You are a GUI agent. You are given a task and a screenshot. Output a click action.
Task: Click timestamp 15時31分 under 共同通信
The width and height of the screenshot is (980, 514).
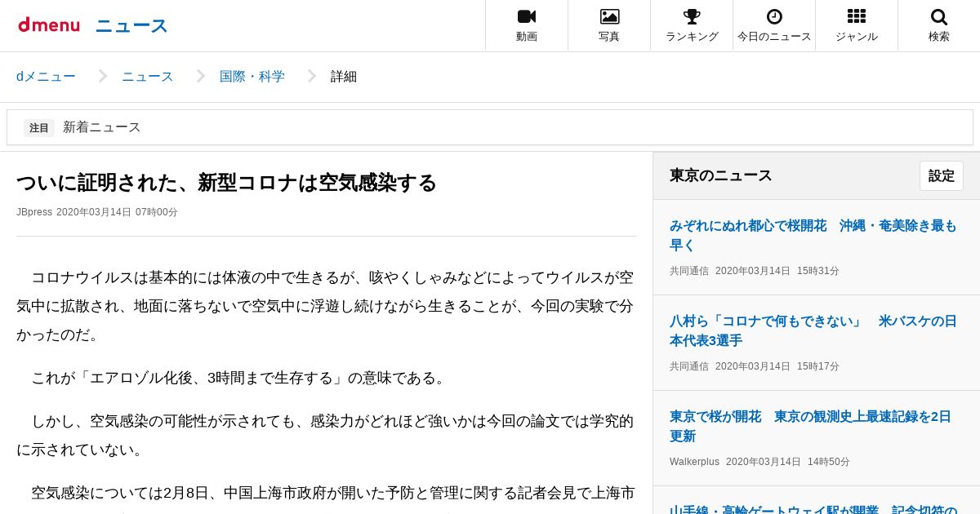click(x=818, y=271)
